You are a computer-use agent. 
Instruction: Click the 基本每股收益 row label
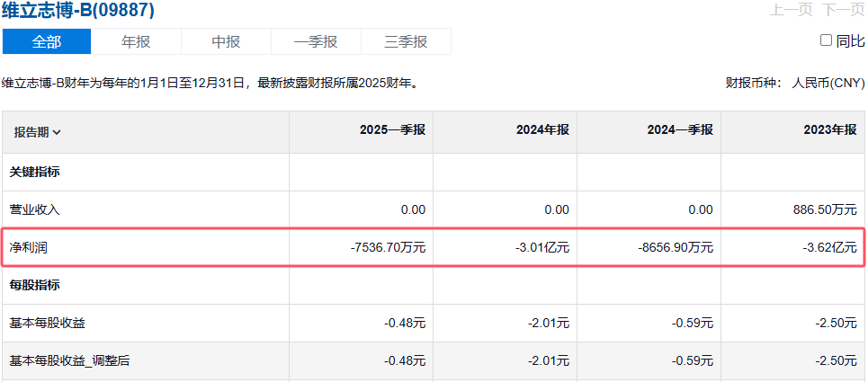tap(48, 324)
